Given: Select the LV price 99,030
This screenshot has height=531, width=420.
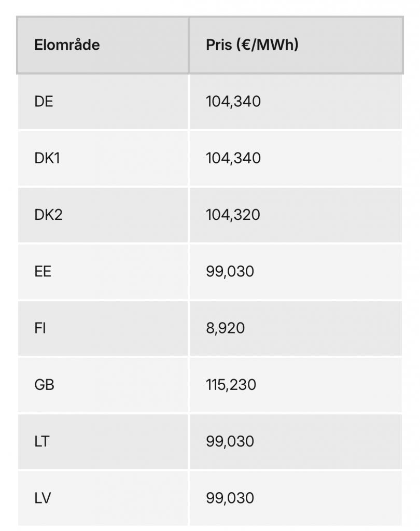Looking at the screenshot, I should (230, 498).
